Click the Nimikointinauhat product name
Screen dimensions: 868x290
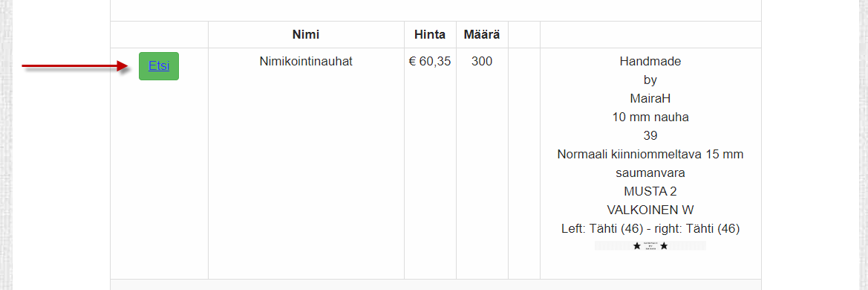[306, 62]
